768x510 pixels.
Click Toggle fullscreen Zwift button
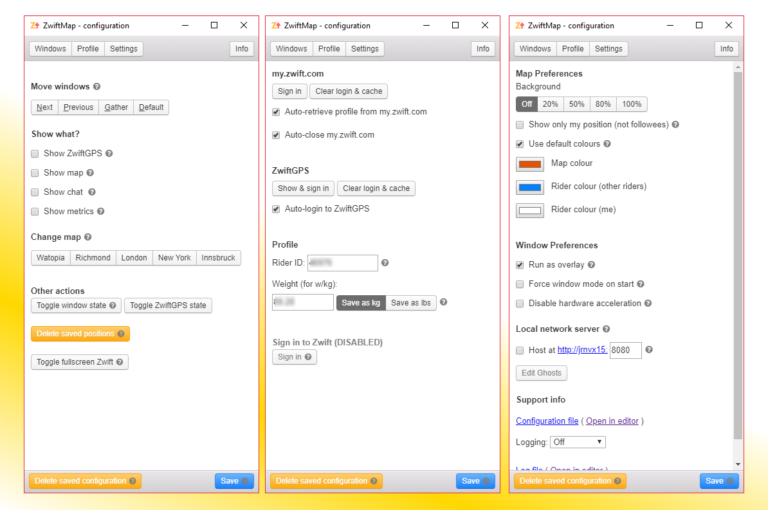tap(79, 362)
